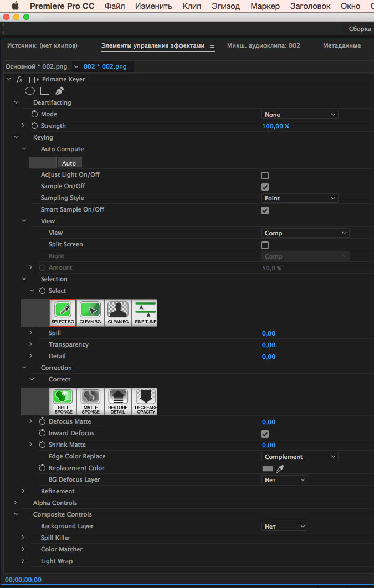The height and width of the screenshot is (588, 374).
Task: Open the Background Layer dropdown
Action: (284, 527)
